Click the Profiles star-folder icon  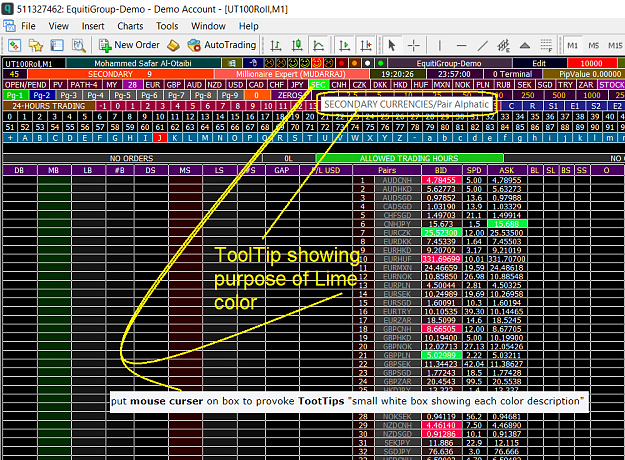pos(35,45)
